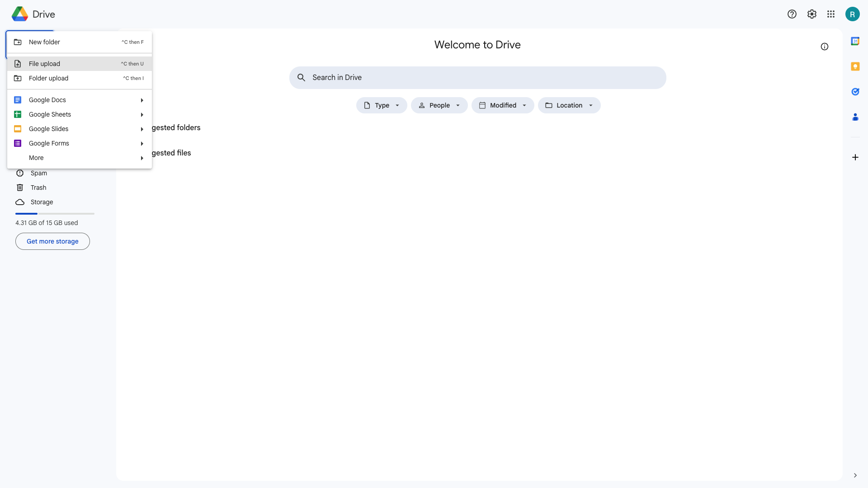Select Google Docs menu entry
The image size is (868, 488).
click(x=80, y=100)
